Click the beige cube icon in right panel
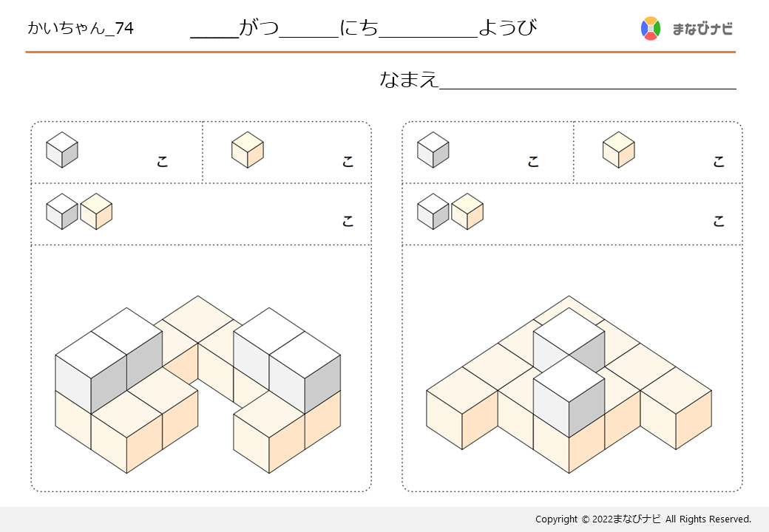This screenshot has height=532, width=769. (618, 150)
